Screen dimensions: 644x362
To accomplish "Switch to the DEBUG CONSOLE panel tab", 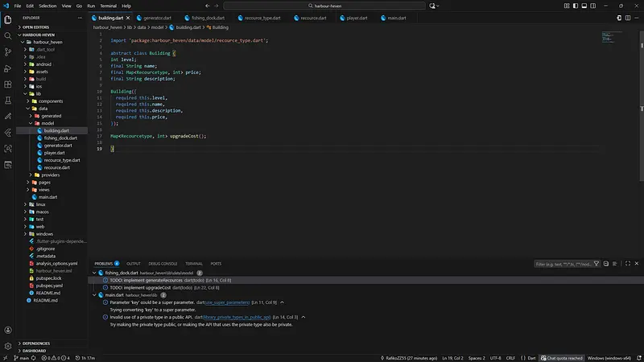I will (163, 263).
